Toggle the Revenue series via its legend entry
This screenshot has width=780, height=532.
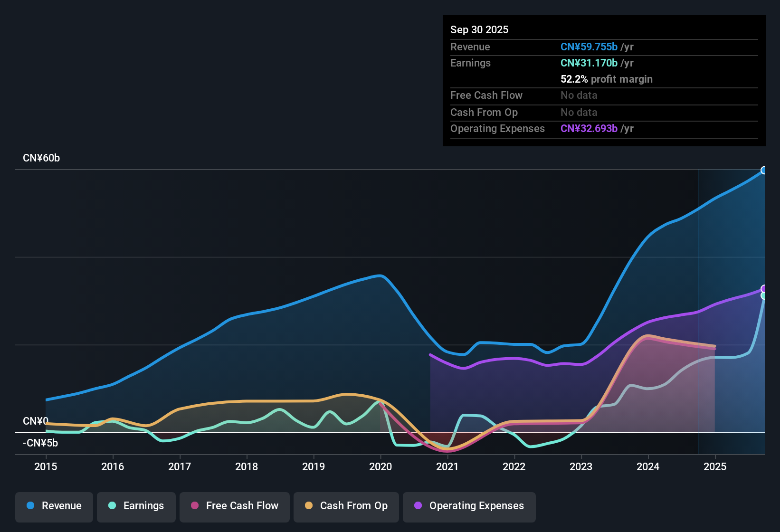coord(54,506)
